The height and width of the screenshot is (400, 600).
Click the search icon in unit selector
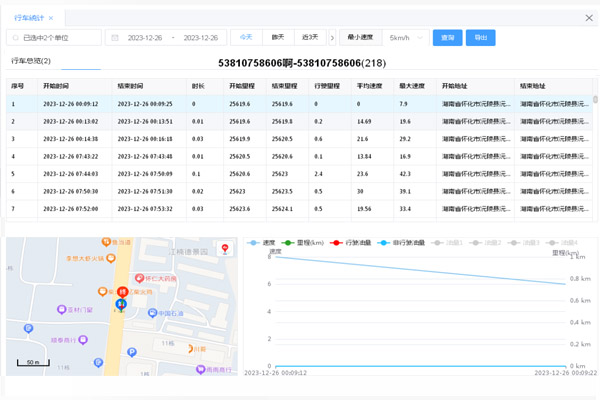15,38
